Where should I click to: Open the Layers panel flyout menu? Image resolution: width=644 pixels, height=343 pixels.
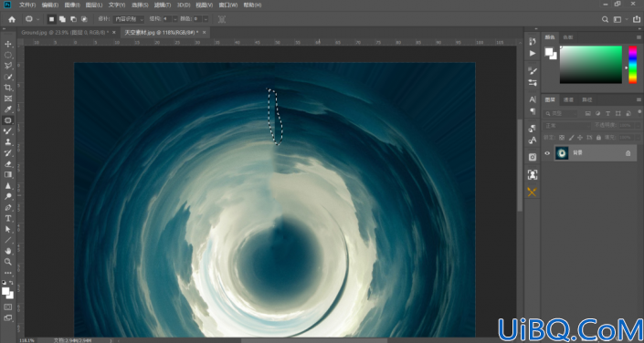click(639, 99)
